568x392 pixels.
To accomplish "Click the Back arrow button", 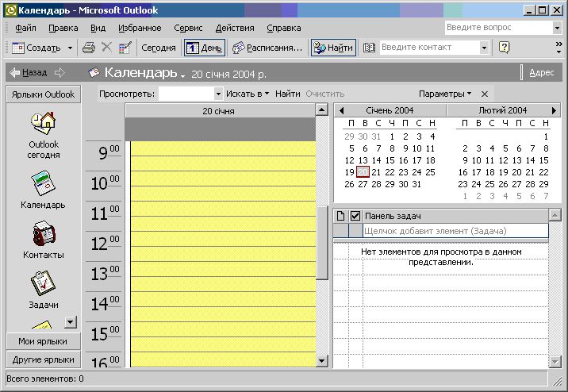I will tap(29, 73).
